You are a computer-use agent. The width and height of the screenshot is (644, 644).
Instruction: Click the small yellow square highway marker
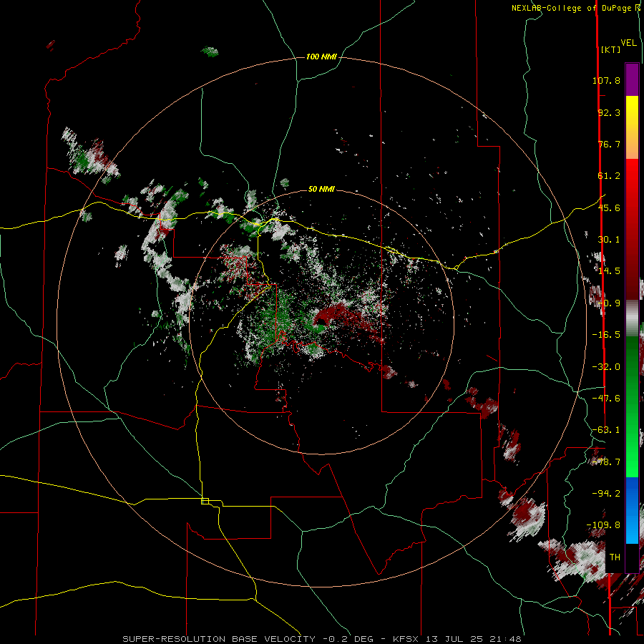click(205, 501)
